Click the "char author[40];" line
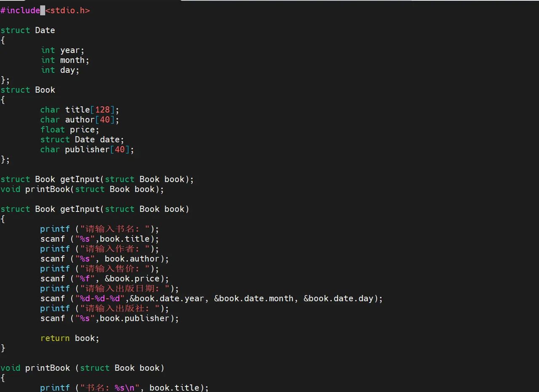 coord(80,120)
